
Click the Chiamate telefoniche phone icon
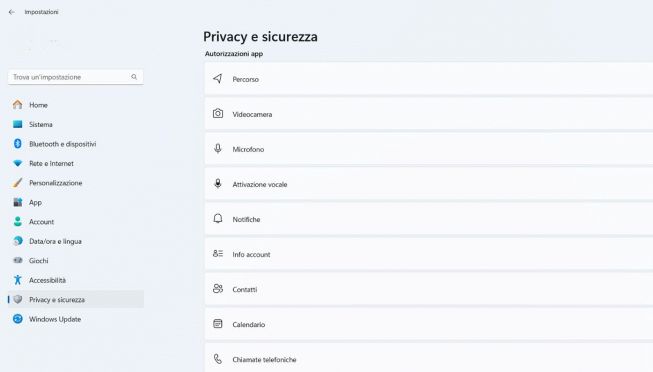tap(218, 359)
